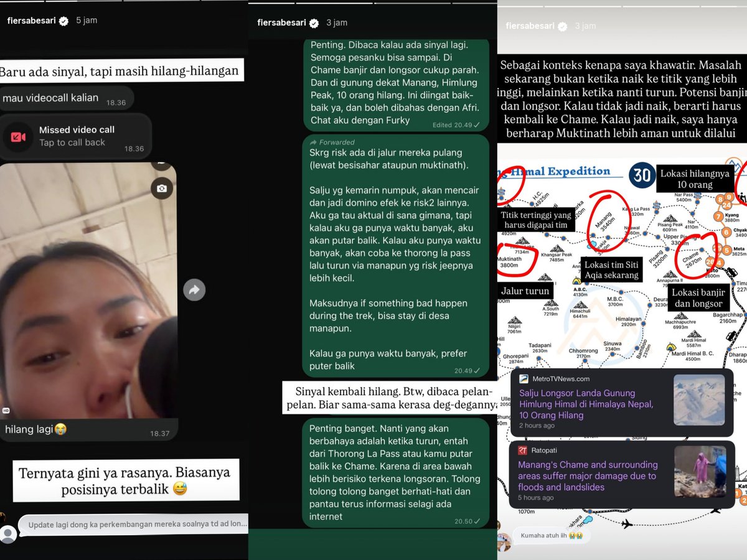Tap the '2 hours ago' news timestamp
This screenshot has height=560, width=747.
point(537,426)
